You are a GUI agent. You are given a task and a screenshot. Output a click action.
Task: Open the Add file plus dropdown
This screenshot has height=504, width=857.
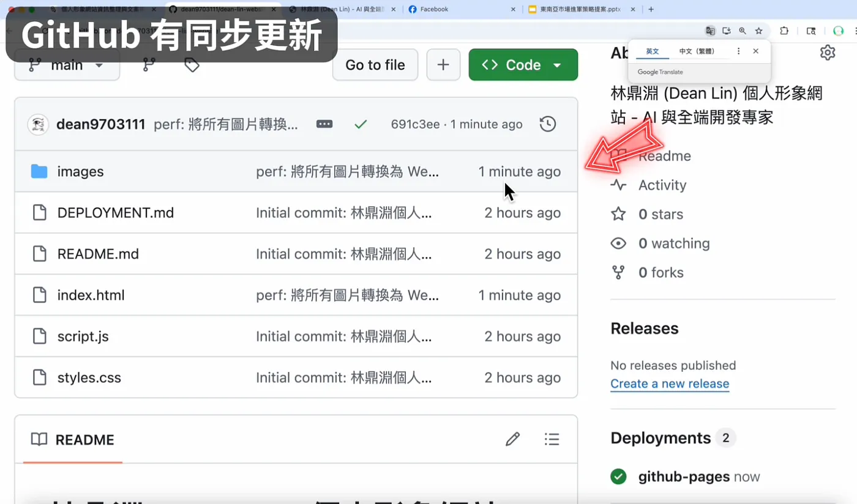[x=443, y=65]
